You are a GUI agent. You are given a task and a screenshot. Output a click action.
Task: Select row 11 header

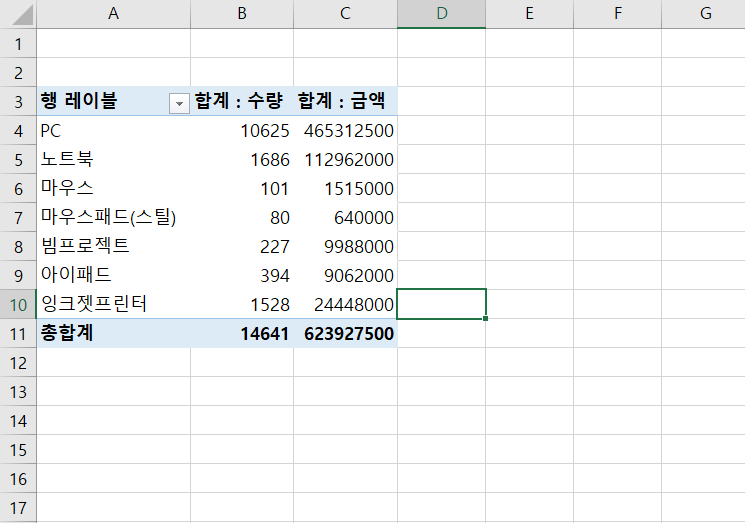click(x=18, y=333)
